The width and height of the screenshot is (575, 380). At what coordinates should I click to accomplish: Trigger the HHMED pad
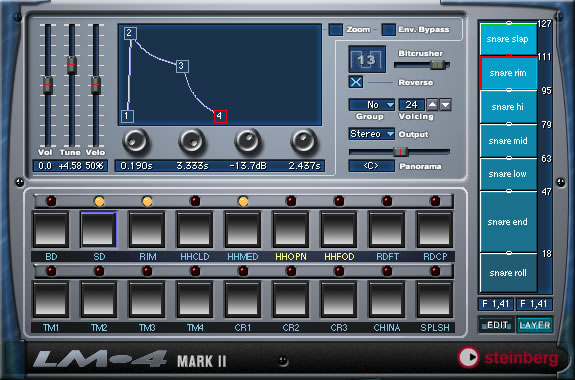243,229
